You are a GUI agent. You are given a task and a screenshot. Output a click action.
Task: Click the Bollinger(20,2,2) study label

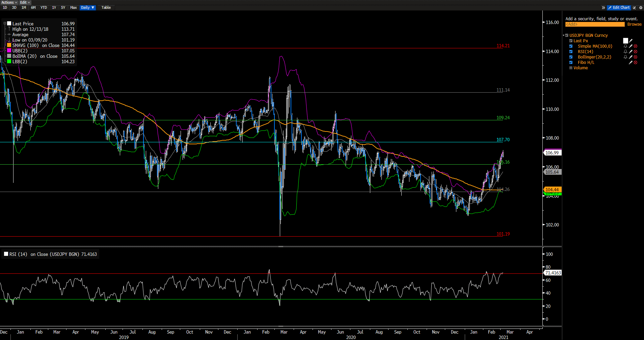click(x=594, y=57)
